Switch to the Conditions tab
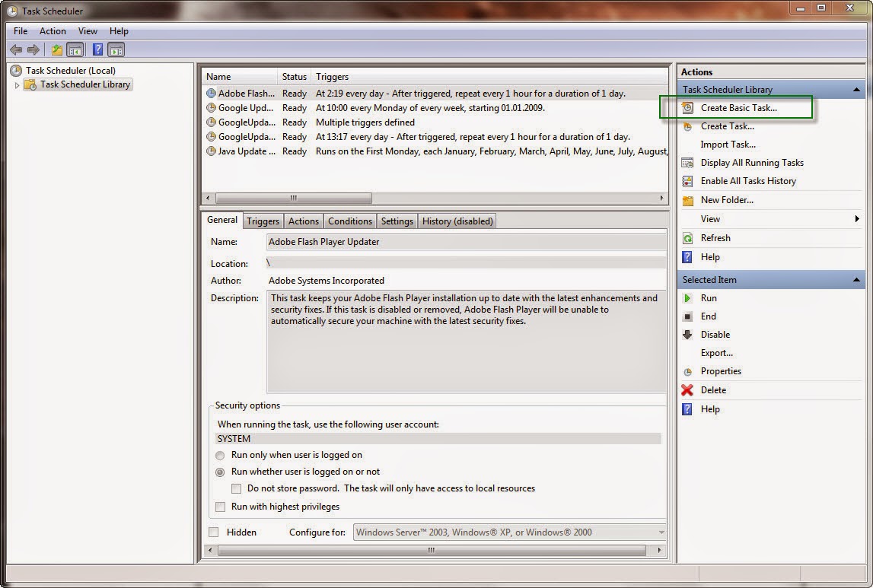This screenshot has height=588, width=873. tap(349, 221)
